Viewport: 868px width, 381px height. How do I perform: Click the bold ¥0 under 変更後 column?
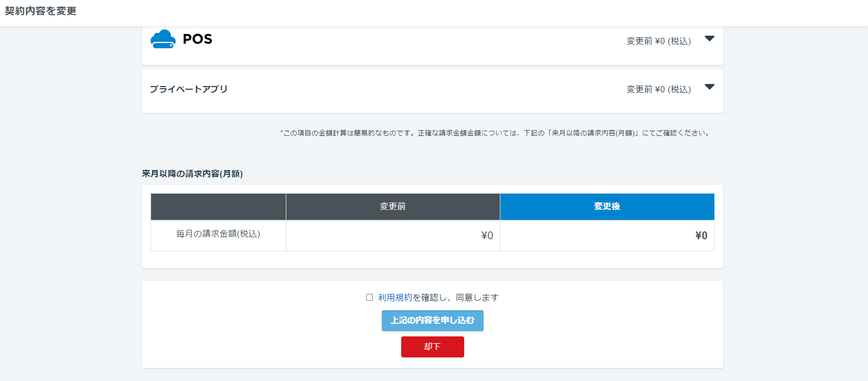click(x=701, y=236)
